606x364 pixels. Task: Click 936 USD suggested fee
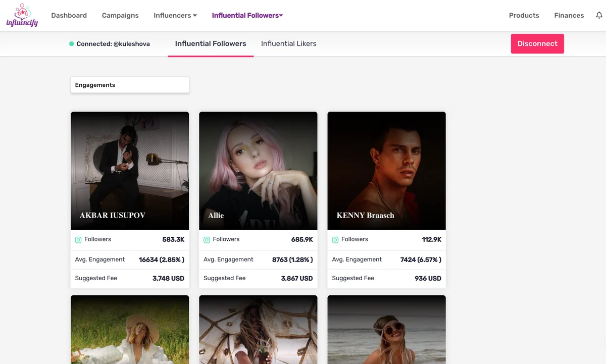[428, 278]
